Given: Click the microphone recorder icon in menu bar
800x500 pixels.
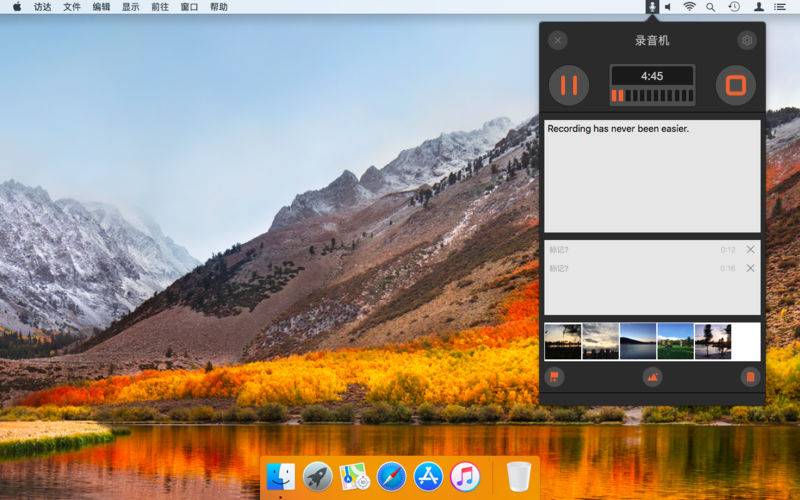Looking at the screenshot, I should pyautogui.click(x=652, y=7).
